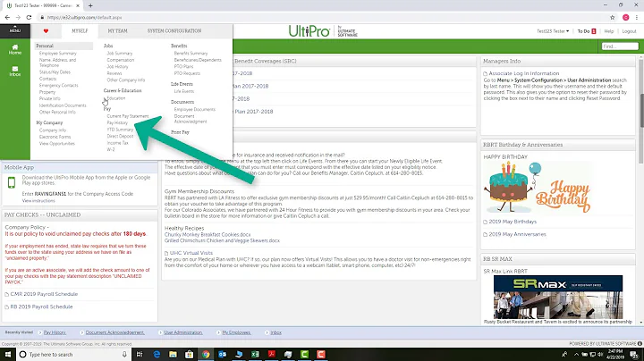Open Adobe Acrobat from the taskbar

coord(272,354)
